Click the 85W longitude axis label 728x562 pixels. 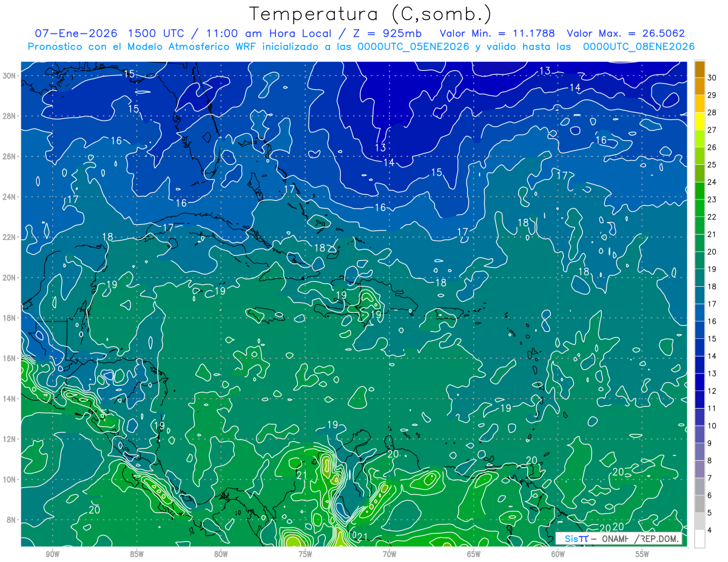pyautogui.click(x=136, y=555)
